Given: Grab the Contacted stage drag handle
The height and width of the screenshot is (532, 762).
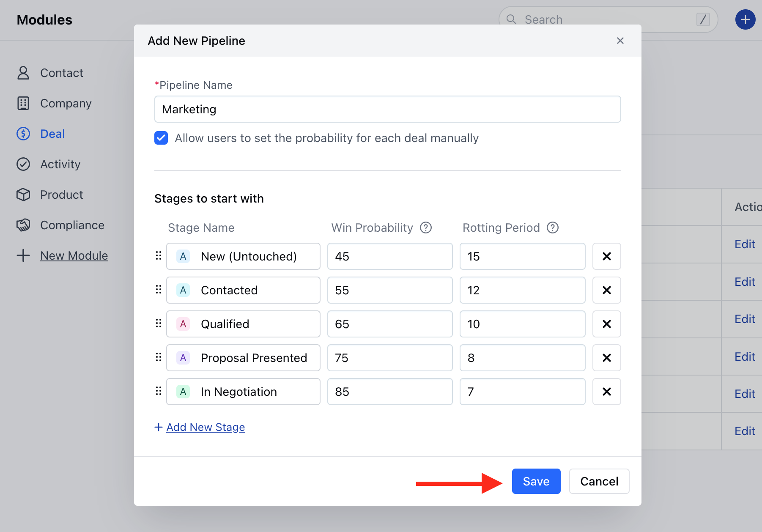Looking at the screenshot, I should 159,290.
